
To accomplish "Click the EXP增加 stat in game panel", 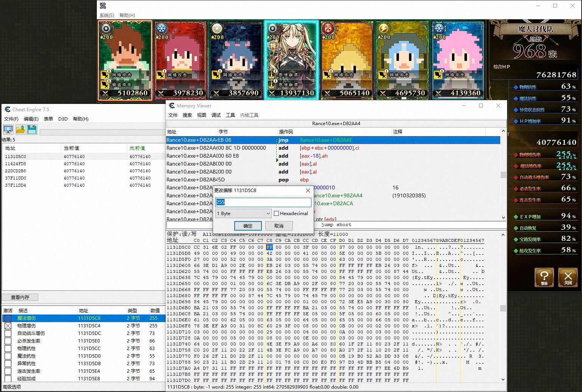I will point(545,217).
